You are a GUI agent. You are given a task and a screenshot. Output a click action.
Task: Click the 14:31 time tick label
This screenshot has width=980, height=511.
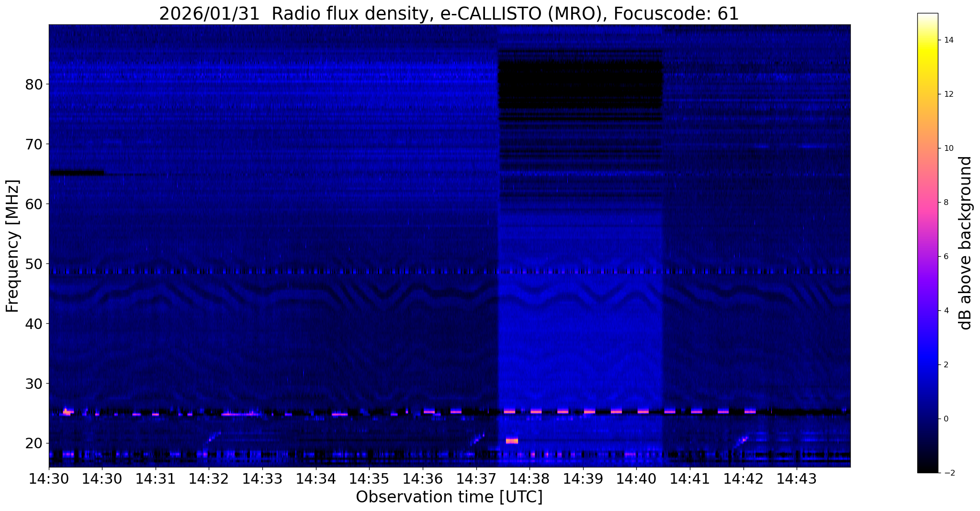(155, 478)
